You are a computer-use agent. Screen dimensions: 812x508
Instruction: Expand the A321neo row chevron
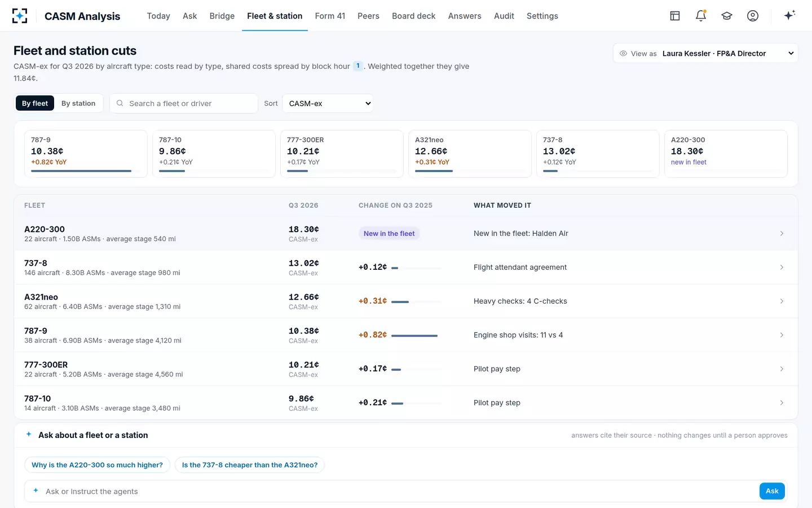coord(782,301)
